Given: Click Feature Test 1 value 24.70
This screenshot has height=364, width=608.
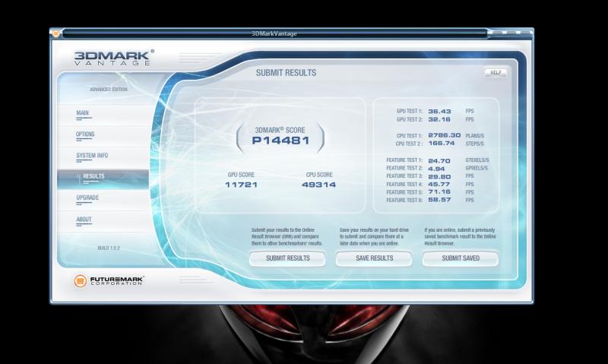Looking at the screenshot, I should click(439, 160).
